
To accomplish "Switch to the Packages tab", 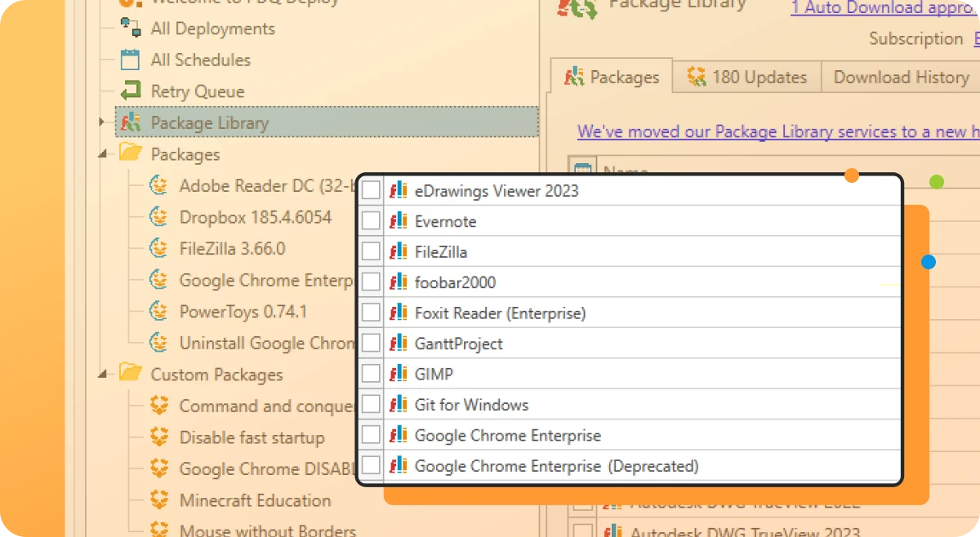I will click(612, 77).
